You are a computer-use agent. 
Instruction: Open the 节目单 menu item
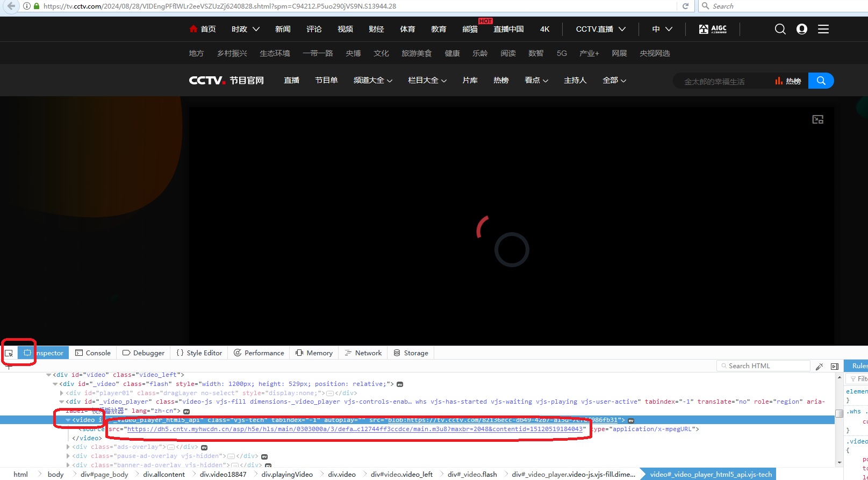[x=326, y=80]
